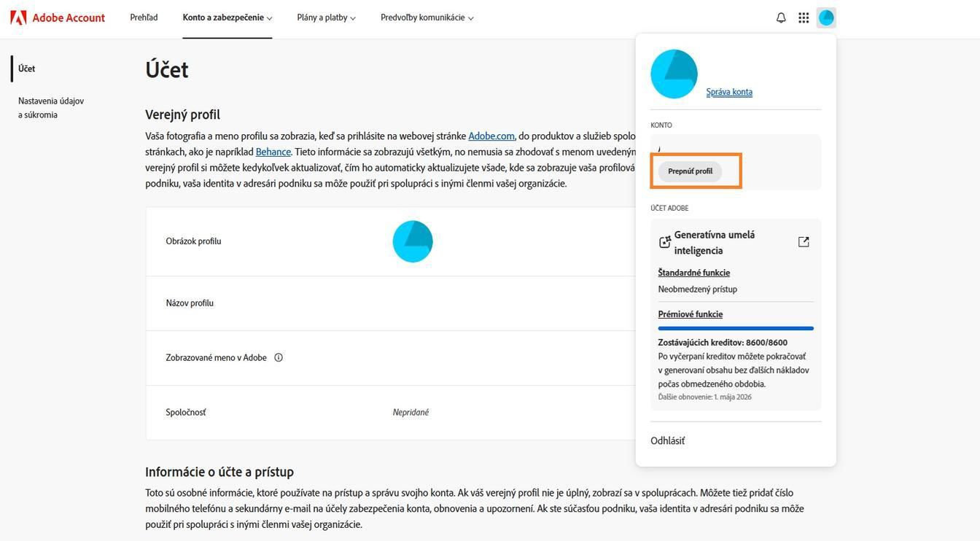Screen dimensions: 980x541
Task: Open the notifications bell
Action: tap(781, 17)
